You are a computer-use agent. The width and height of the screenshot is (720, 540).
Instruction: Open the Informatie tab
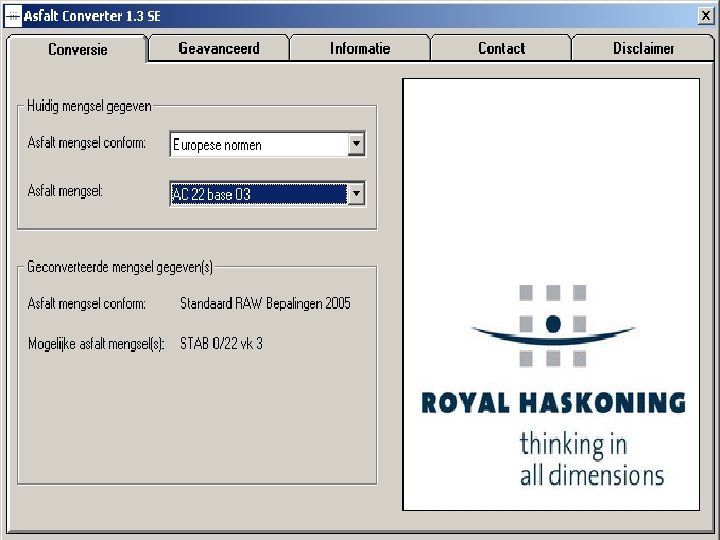tap(360, 48)
